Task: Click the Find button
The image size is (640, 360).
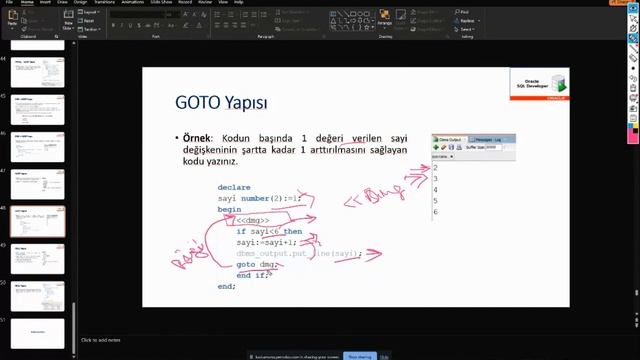Action: pyautogui.click(x=462, y=12)
